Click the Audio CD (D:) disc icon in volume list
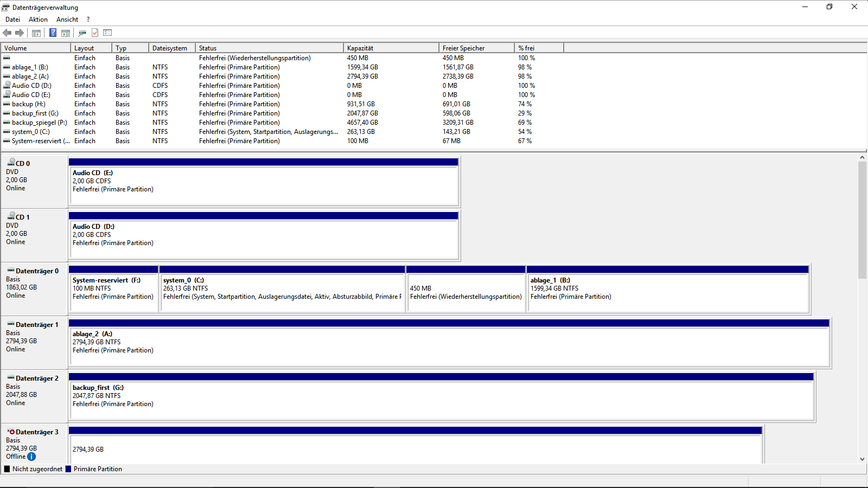This screenshot has height=488, width=868. pos(7,85)
